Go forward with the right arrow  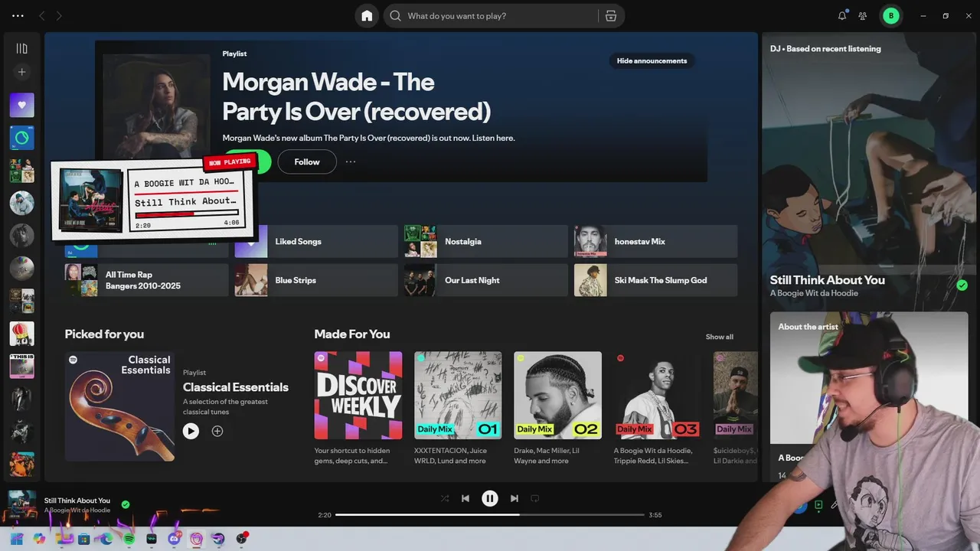59,15
